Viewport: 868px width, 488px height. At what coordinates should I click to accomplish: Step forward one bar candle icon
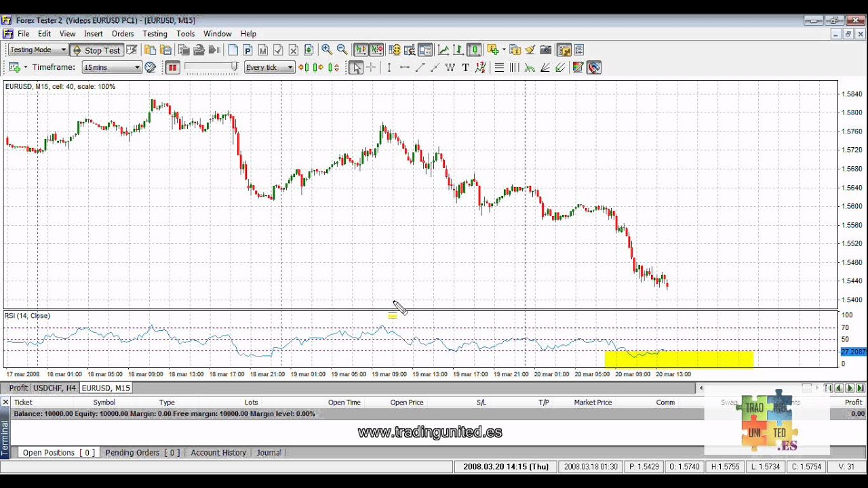pyautogui.click(x=318, y=67)
